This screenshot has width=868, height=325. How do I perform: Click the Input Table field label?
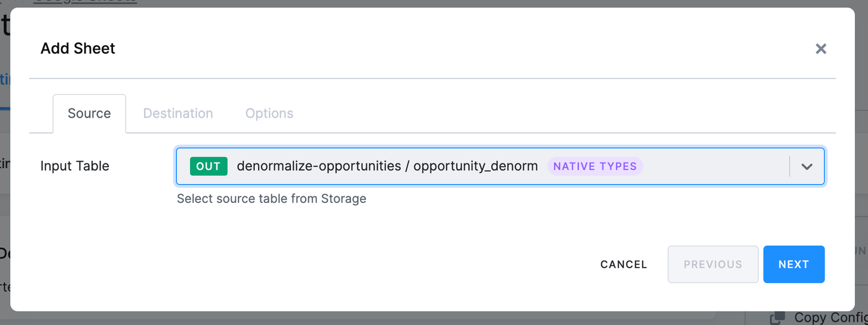tap(75, 166)
